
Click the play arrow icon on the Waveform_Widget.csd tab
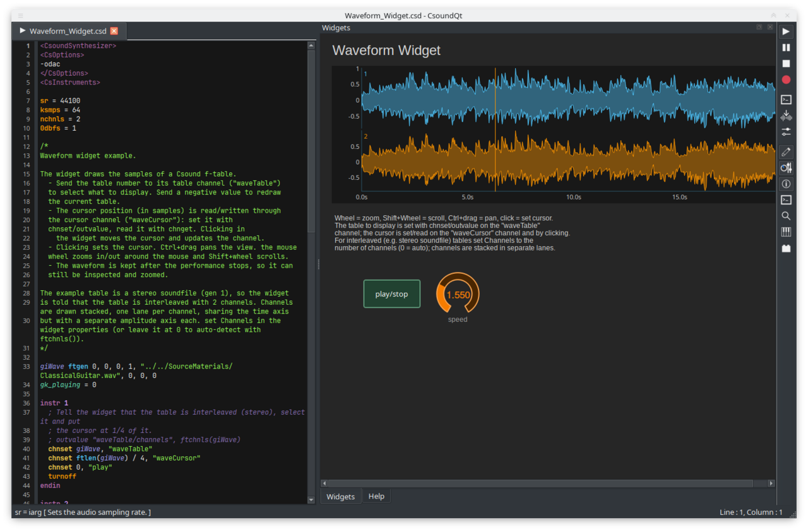(23, 30)
